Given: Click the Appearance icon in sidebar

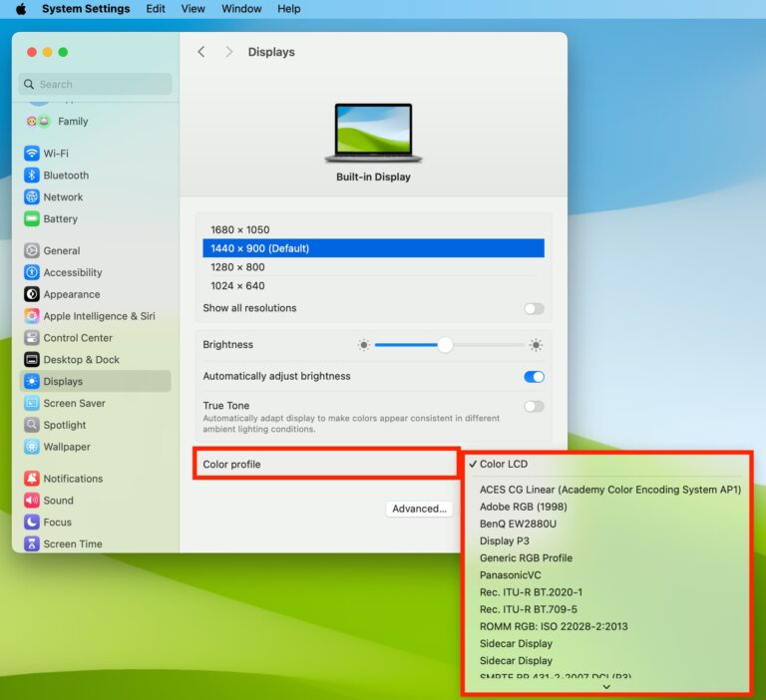Looking at the screenshot, I should coord(32,294).
